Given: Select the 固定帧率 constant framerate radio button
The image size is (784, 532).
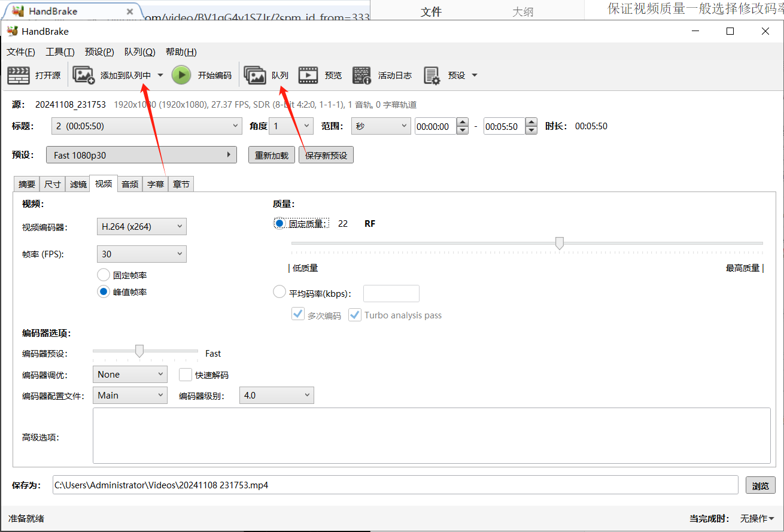Looking at the screenshot, I should tap(104, 275).
